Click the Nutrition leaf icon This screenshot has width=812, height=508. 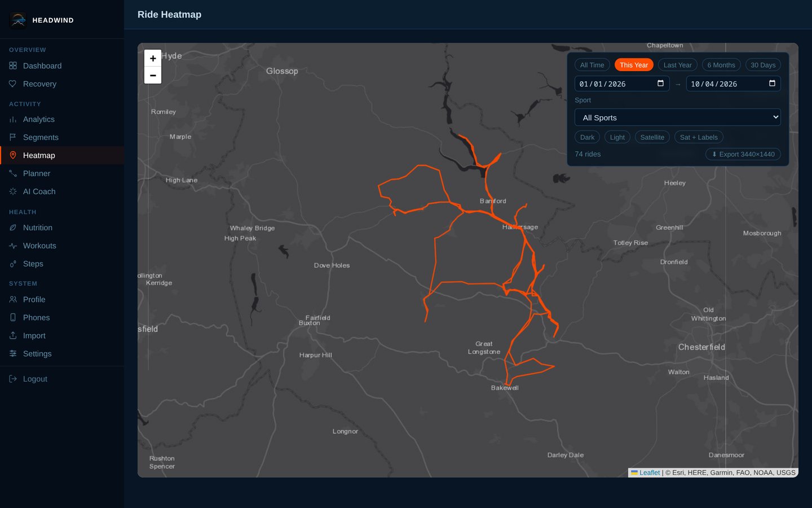[13, 228]
